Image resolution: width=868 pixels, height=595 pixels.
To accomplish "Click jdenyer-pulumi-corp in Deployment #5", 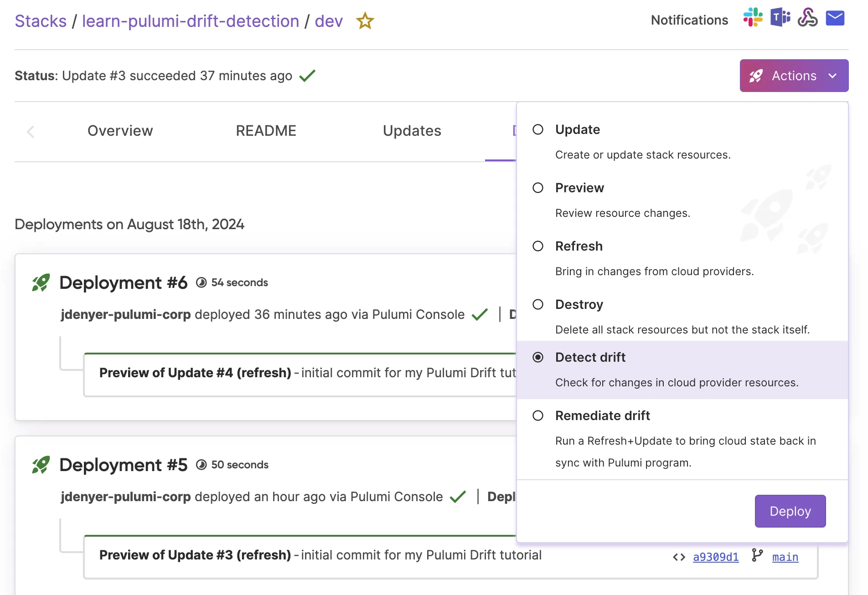I will (126, 497).
